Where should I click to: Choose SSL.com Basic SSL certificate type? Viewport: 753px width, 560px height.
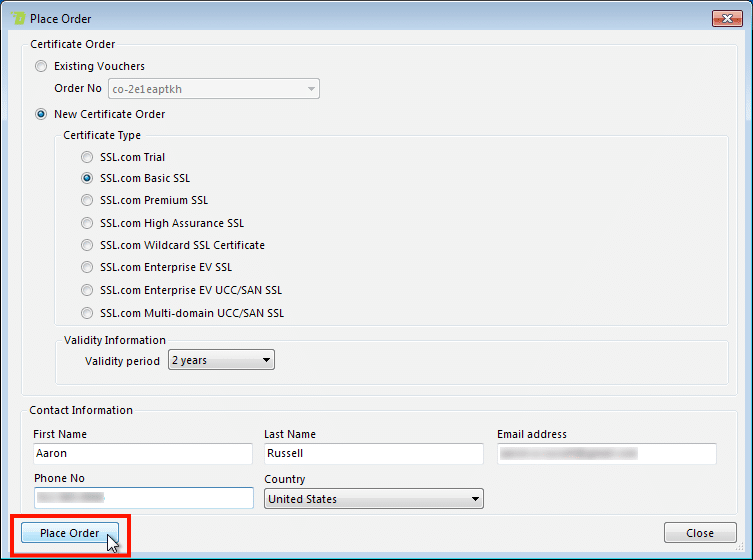point(88,178)
